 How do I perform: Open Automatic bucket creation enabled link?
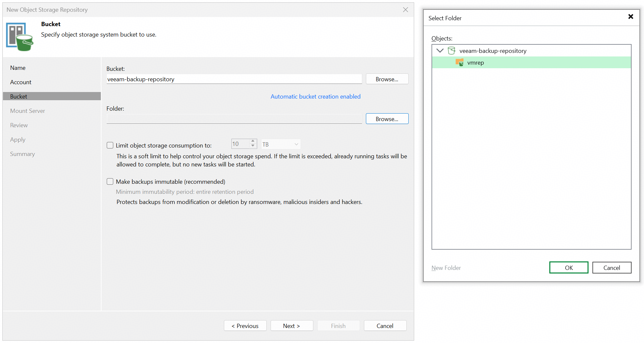[315, 97]
